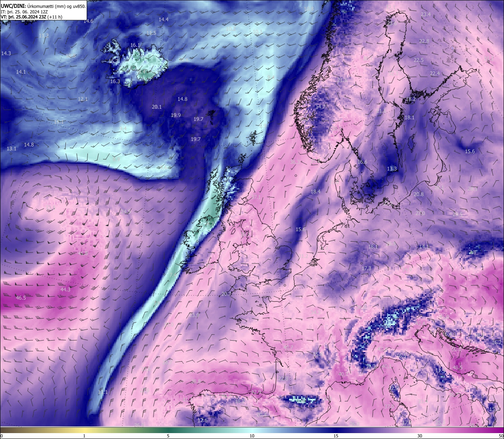The height and width of the screenshot is (439, 504).
Task: Click the 12.6 value label
Action: pyautogui.click(x=202, y=420)
